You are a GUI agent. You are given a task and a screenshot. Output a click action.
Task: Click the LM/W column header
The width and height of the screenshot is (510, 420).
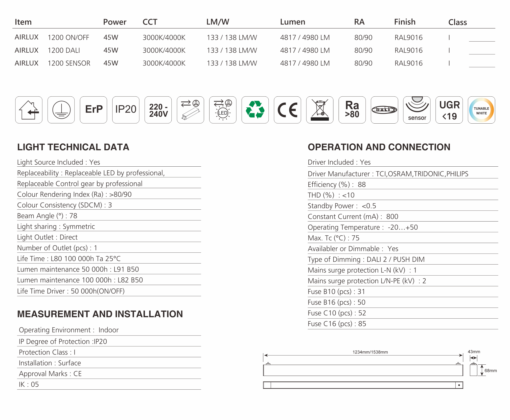[218, 22]
